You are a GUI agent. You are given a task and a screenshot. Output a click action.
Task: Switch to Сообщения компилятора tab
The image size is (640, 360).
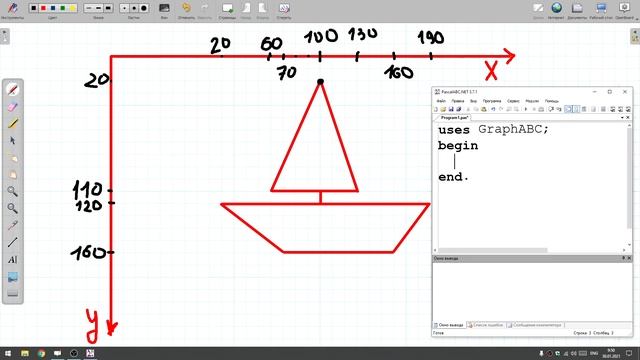[x=535, y=325]
